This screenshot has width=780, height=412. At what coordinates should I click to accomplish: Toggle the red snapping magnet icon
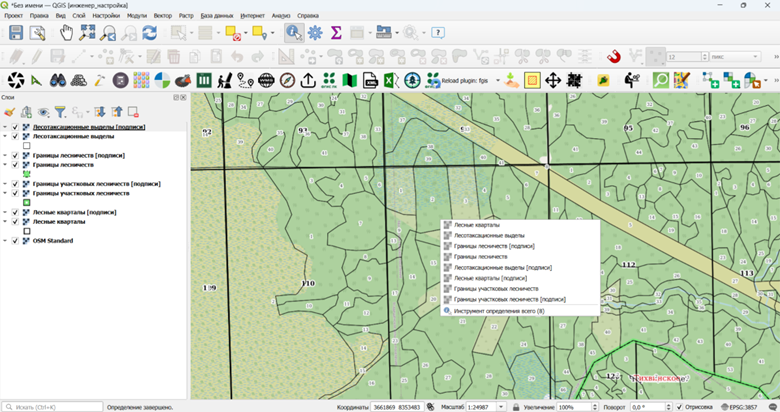click(613, 57)
